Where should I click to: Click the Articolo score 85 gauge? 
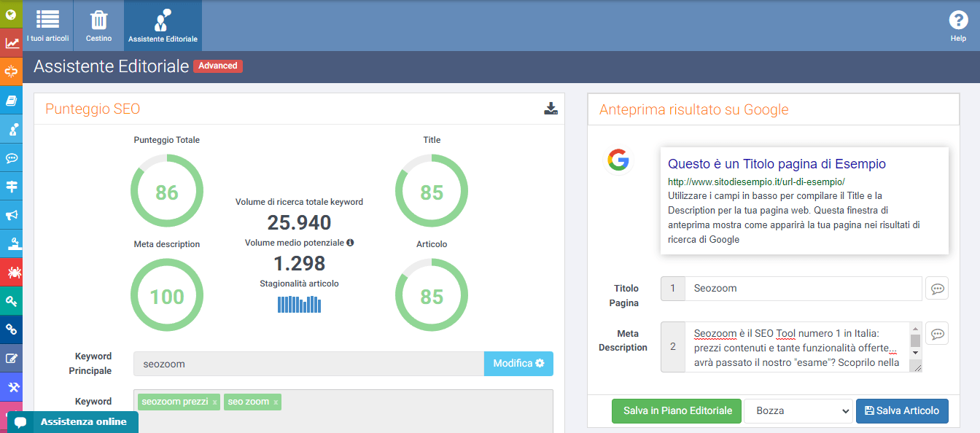[432, 296]
